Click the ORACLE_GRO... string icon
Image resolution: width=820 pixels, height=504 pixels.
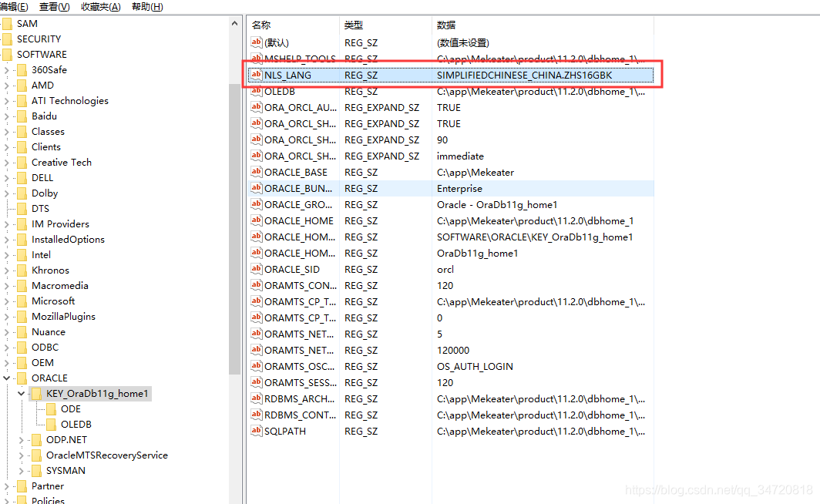[x=256, y=204]
